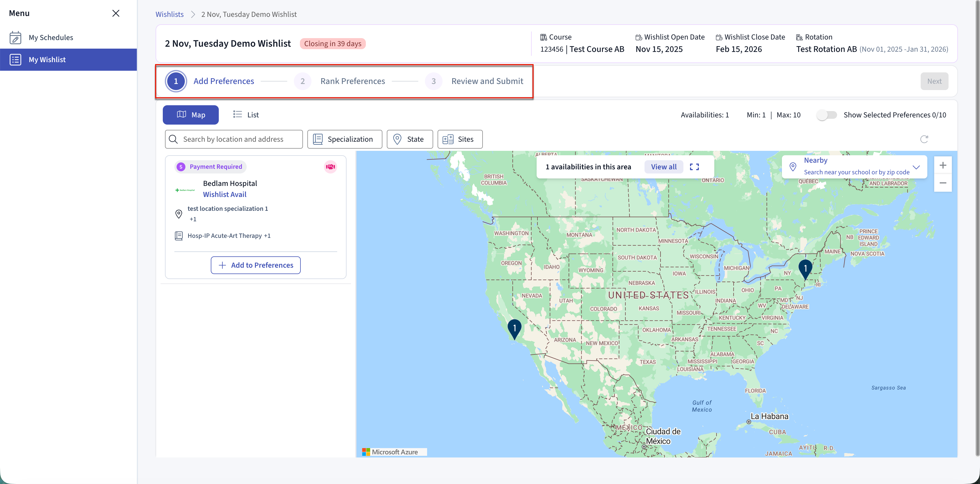Toggle Show Selected Preferences switch
980x484 pixels.
coord(827,115)
